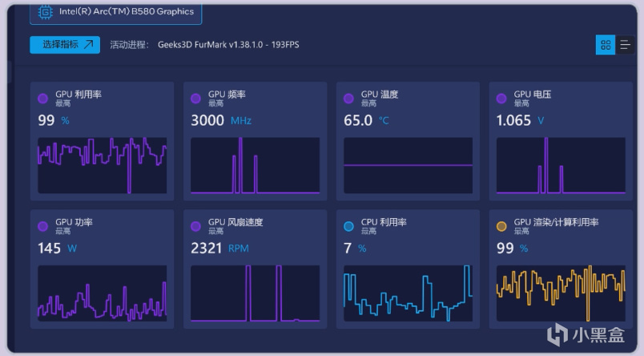Click the GPU 利用率 usage graph
The width and height of the screenshot is (644, 356).
click(x=103, y=165)
